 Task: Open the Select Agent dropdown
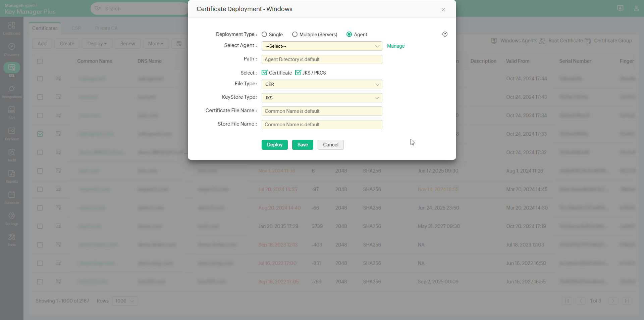(322, 46)
